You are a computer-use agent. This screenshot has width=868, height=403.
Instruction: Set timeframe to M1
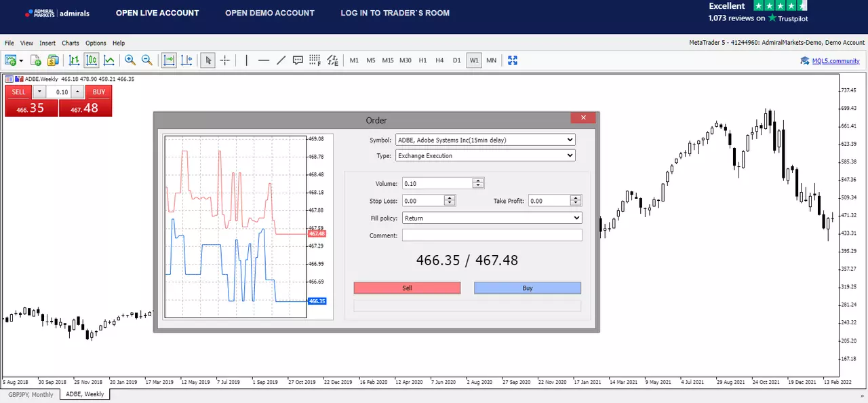click(354, 60)
